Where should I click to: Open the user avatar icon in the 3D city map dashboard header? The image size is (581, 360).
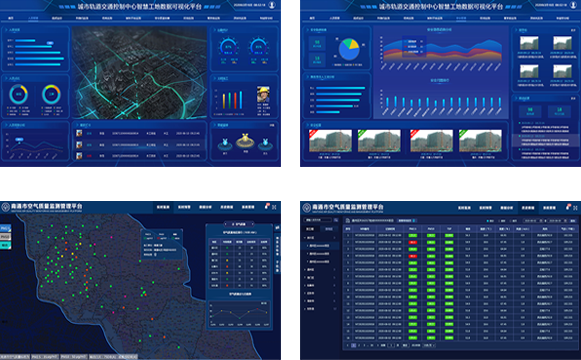[272, 5]
